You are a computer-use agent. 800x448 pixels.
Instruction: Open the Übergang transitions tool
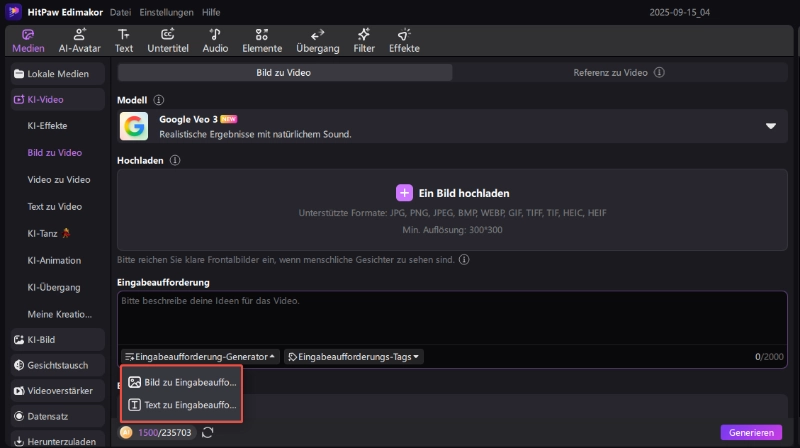(317, 41)
